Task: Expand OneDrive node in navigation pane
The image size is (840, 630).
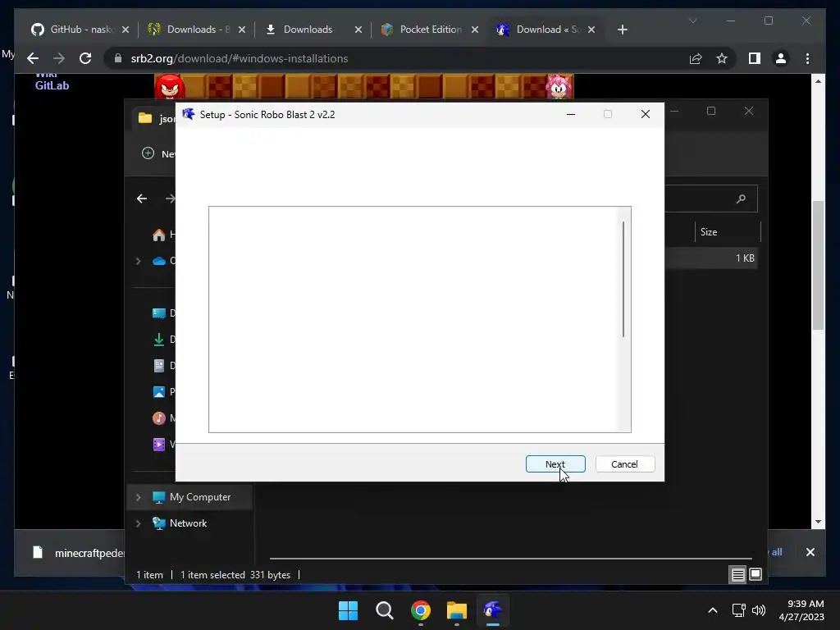Action: (138, 261)
